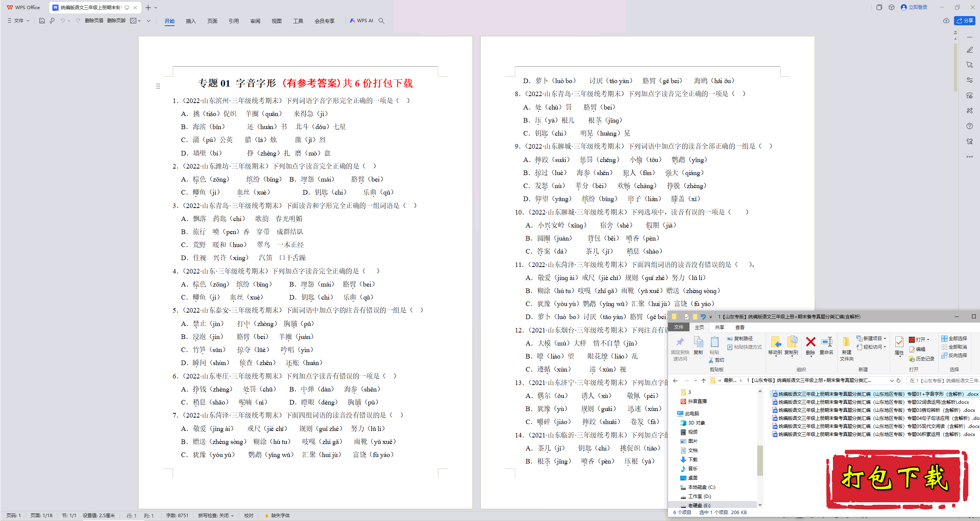Refresh the Explorer folder view
The height and width of the screenshot is (521, 980).
pyautogui.click(x=898, y=380)
